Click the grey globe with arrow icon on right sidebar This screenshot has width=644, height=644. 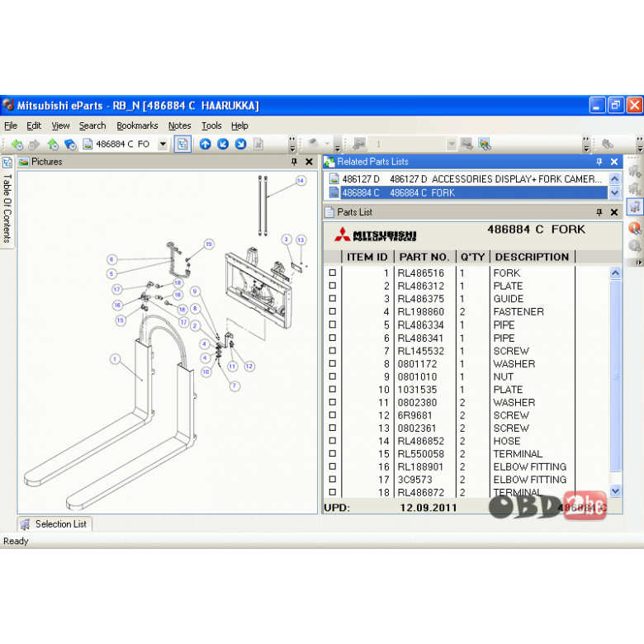[x=635, y=246]
